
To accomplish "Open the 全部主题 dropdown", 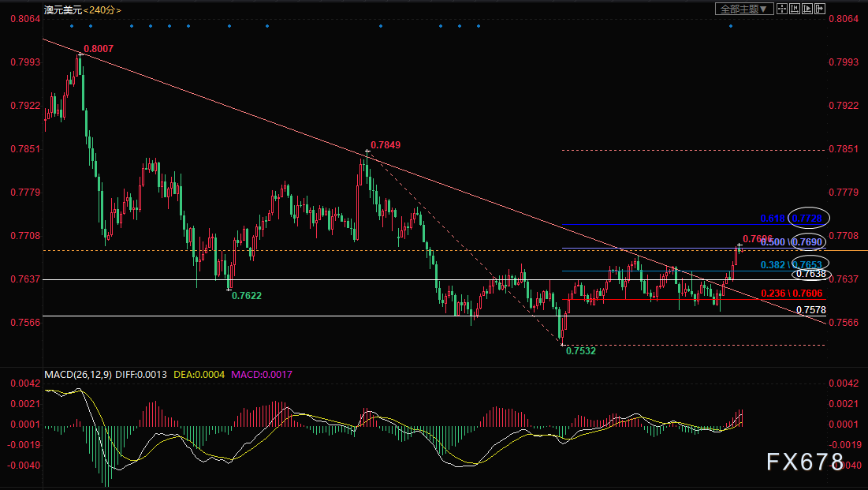I will click(744, 9).
